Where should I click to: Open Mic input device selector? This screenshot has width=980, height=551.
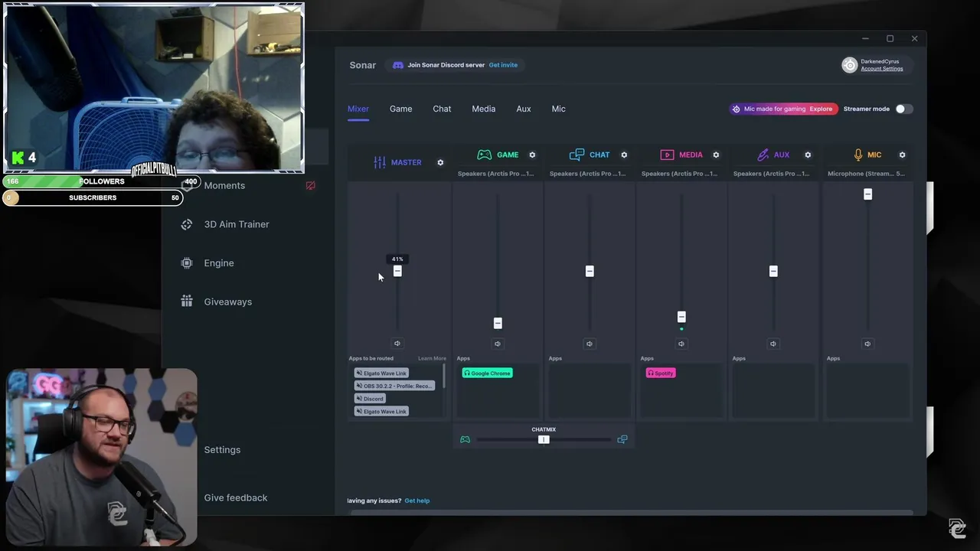[x=866, y=174]
